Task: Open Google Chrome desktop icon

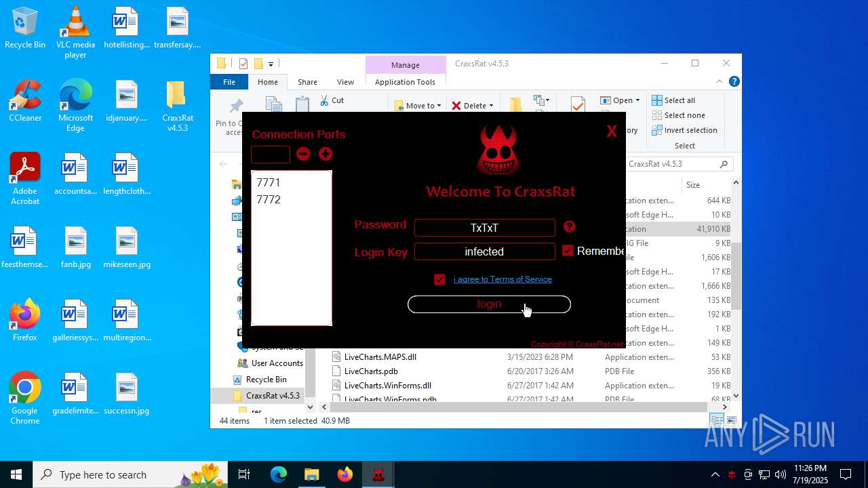Action: click(25, 399)
